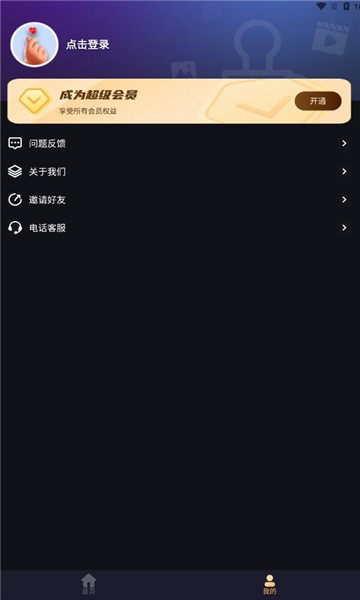Open the 问题反馈 menu entry
This screenshot has height=600, width=360.
(x=179, y=143)
